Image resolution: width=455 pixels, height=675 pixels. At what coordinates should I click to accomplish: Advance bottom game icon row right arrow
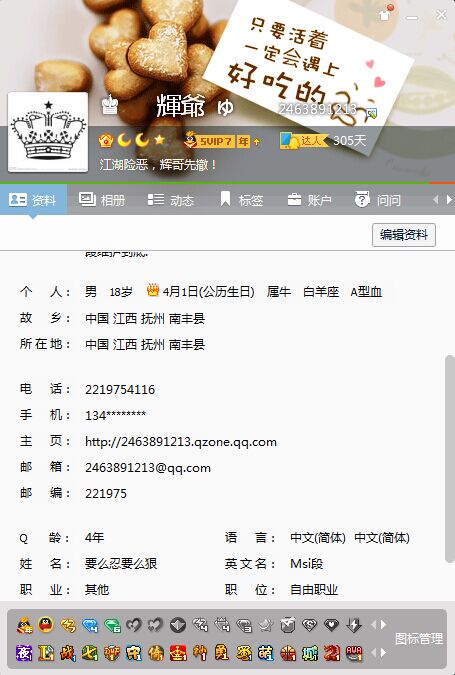(x=383, y=653)
